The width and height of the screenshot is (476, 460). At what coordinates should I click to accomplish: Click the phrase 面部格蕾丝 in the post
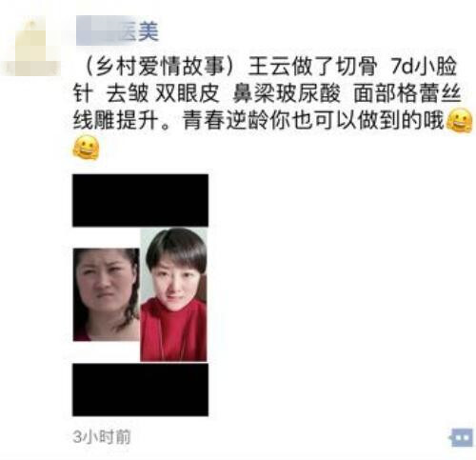click(x=407, y=94)
